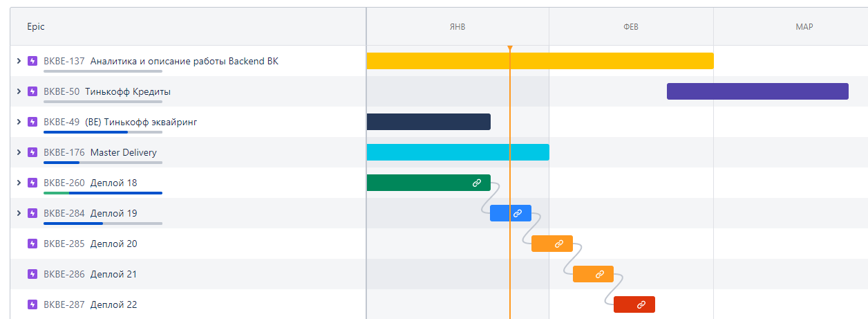Viewport: 868px width, 319px height.
Task: Open the BKBE-50 Тинькофф Кредиты epic link
Action: pos(62,91)
